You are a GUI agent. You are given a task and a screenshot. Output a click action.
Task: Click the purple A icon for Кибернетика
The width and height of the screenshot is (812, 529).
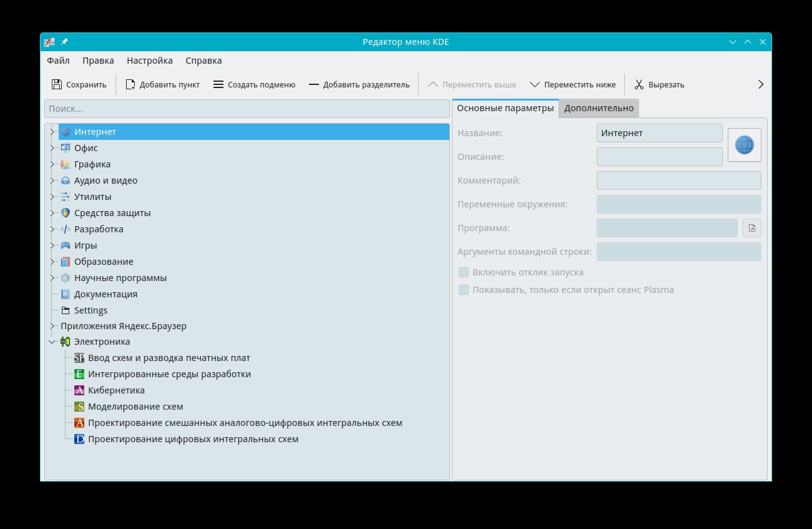pos(79,390)
